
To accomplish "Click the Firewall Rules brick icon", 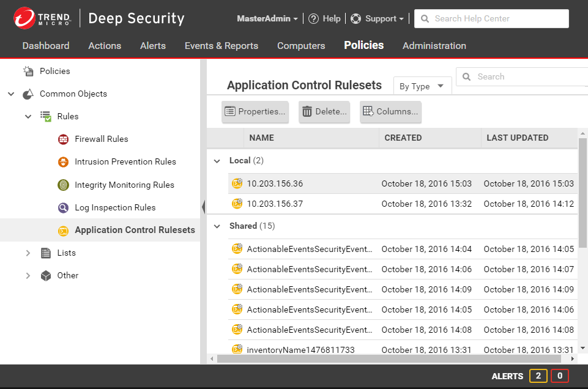I will pos(63,139).
